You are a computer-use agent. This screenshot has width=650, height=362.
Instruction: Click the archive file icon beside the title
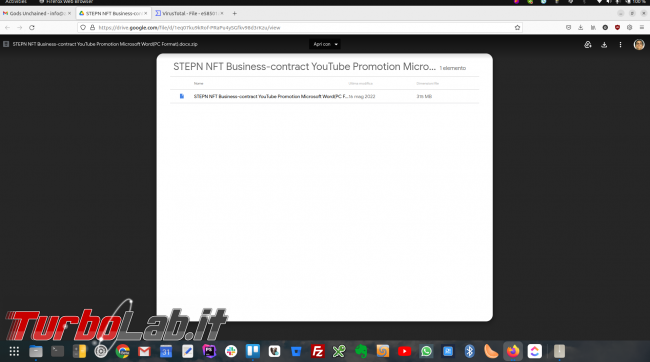tap(6, 44)
